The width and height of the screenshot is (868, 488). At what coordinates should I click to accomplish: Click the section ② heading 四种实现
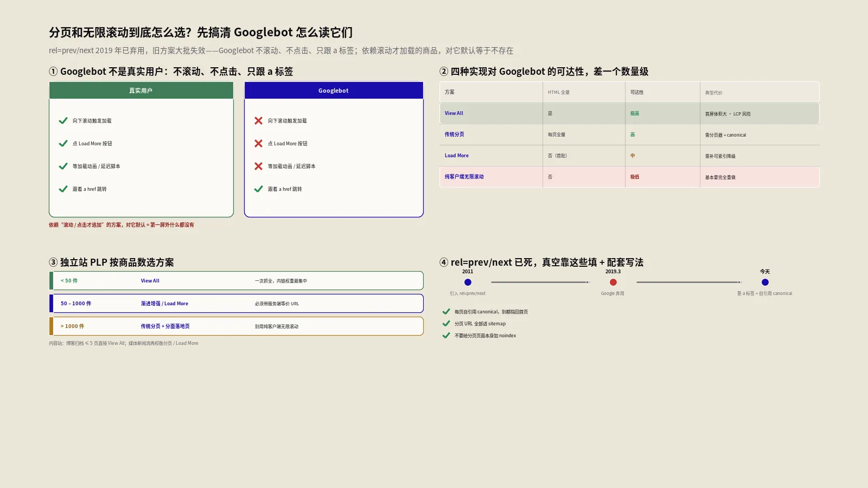(544, 72)
